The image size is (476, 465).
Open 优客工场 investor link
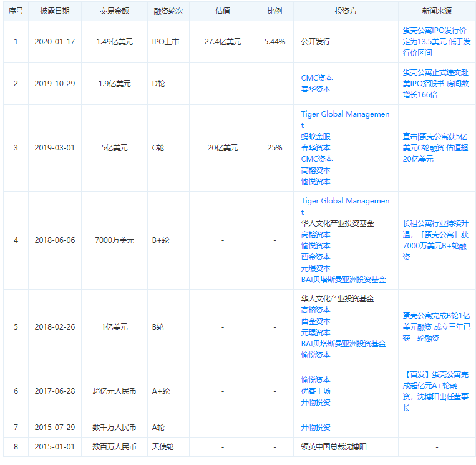(x=316, y=391)
